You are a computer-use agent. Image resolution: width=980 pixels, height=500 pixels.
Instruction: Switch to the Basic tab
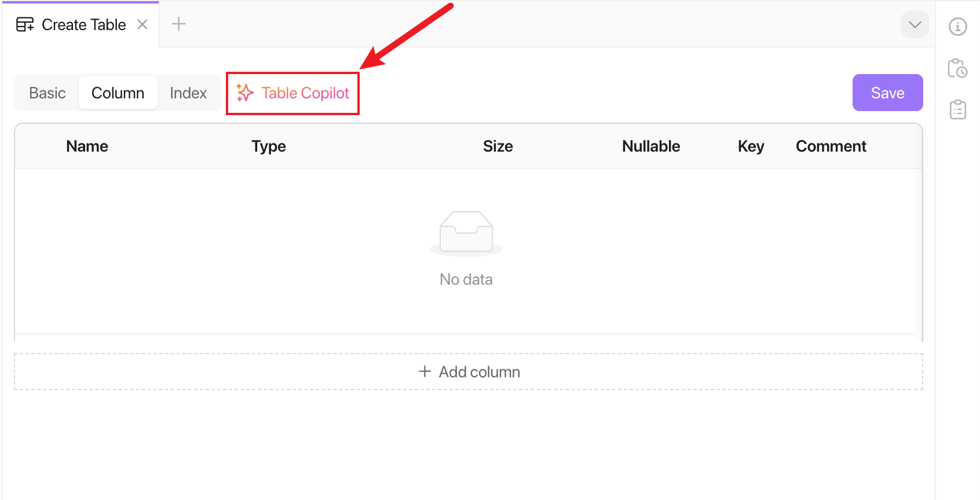tap(47, 93)
